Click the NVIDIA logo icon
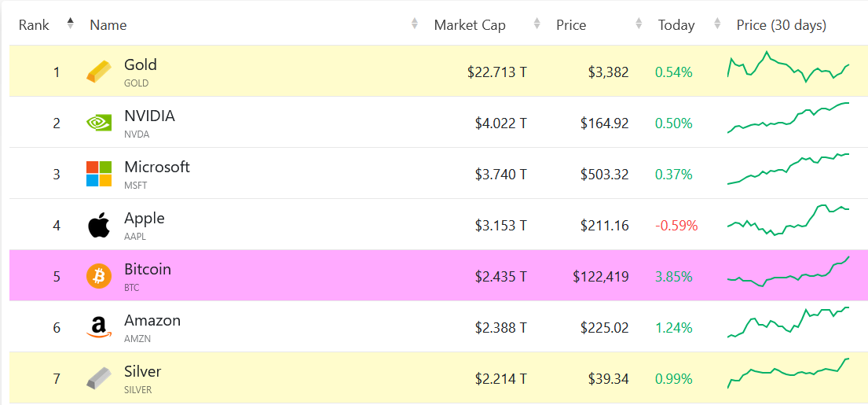The height and width of the screenshot is (405, 868). tap(99, 123)
